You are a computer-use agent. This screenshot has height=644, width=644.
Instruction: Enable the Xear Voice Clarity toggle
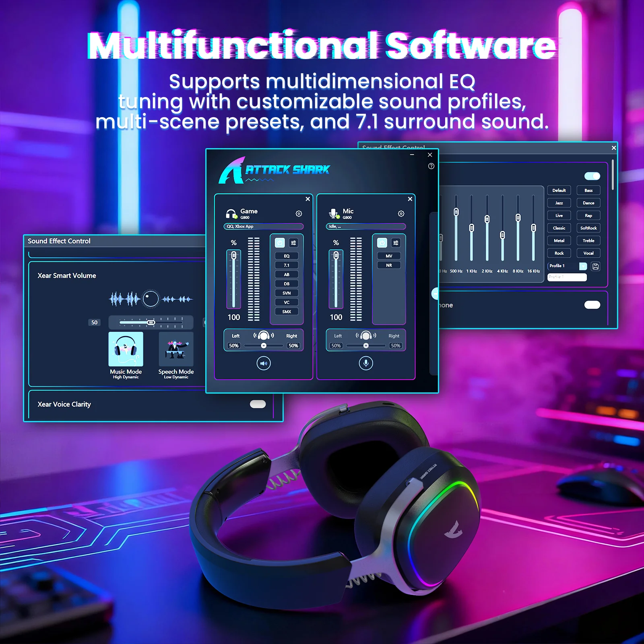click(258, 404)
